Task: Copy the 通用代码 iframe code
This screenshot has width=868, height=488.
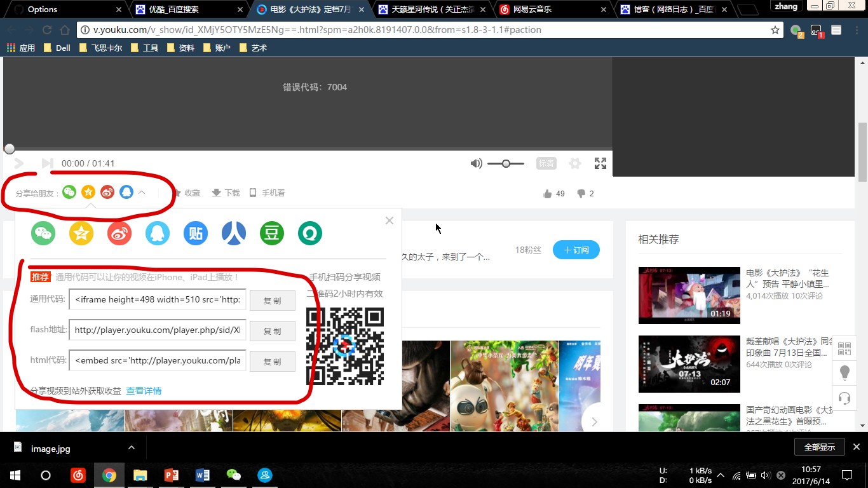Action: [273, 301]
